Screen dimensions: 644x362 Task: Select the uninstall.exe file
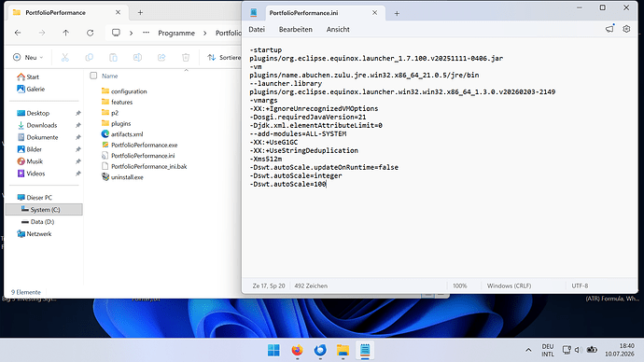coord(122,177)
